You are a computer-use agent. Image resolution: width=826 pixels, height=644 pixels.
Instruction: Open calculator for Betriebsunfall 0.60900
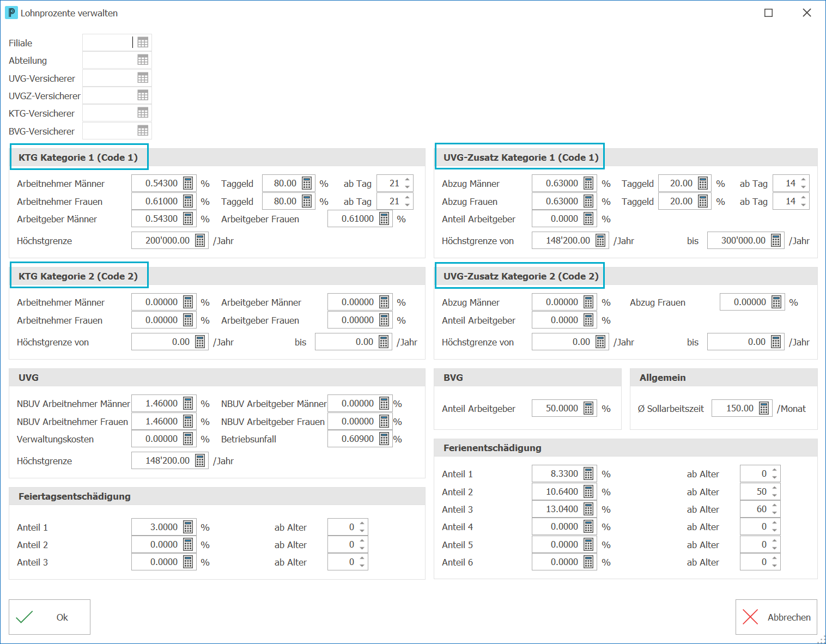click(384, 439)
